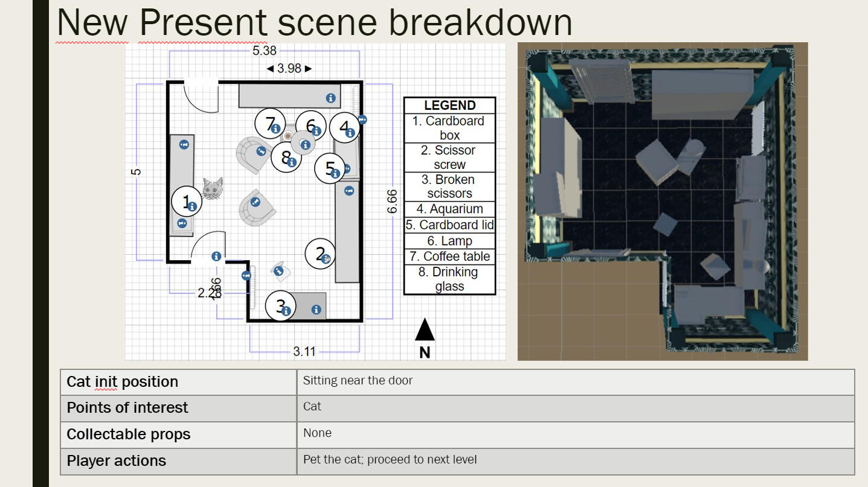Click the LEGEND header cell
The image size is (868, 487).
449,105
